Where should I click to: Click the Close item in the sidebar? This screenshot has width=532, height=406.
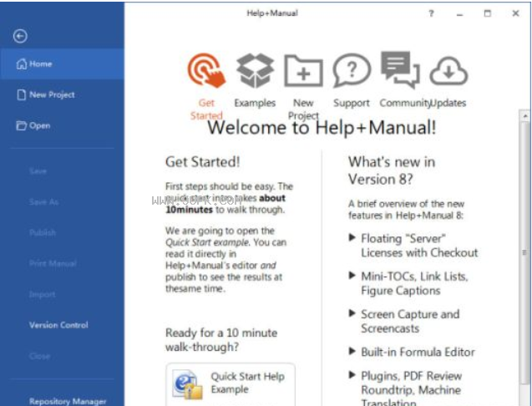pyautogui.click(x=40, y=356)
